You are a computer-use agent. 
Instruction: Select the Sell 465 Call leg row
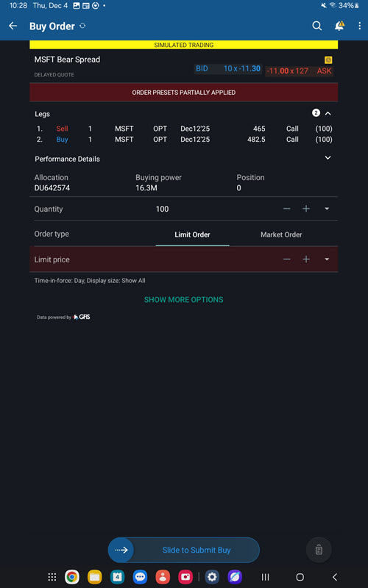click(x=183, y=129)
